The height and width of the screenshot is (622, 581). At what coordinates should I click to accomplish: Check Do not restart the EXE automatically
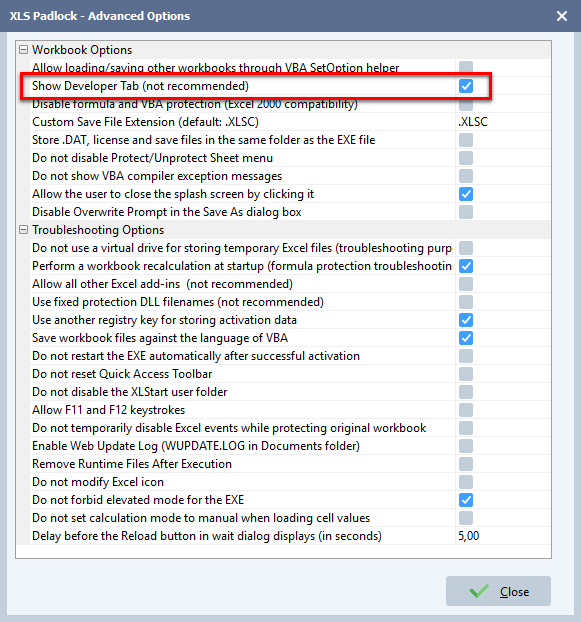(466, 356)
